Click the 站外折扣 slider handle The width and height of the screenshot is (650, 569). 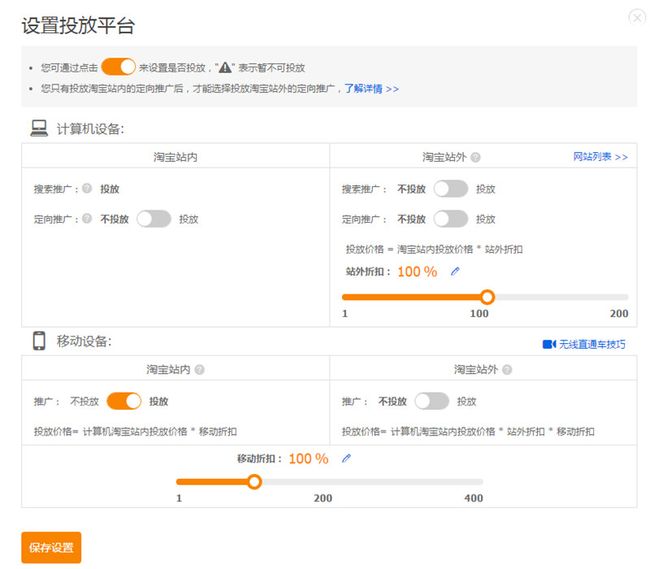(488, 297)
